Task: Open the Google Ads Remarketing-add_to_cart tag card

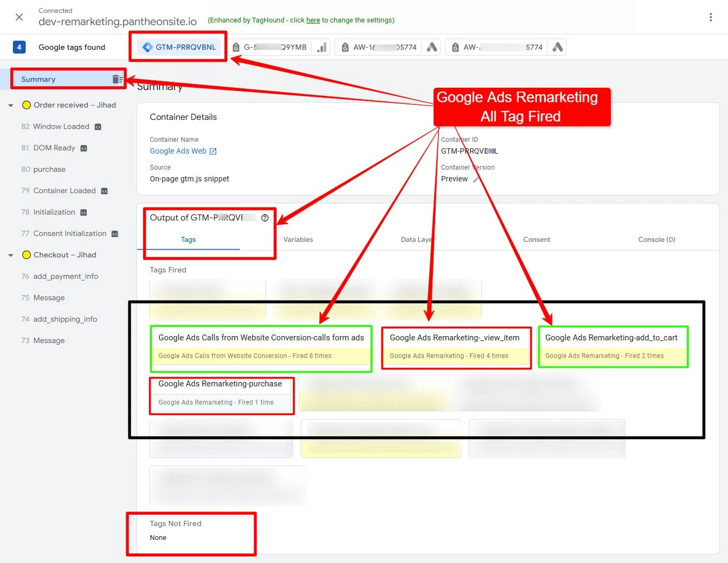Action: [613, 347]
